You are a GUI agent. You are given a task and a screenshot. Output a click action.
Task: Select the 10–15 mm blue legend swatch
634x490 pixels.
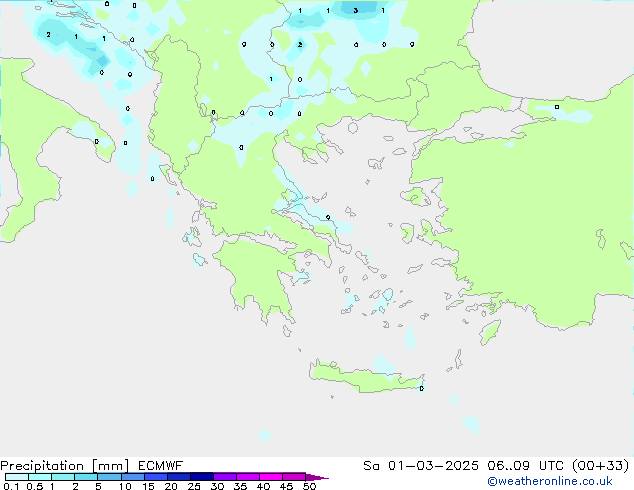tap(132, 477)
